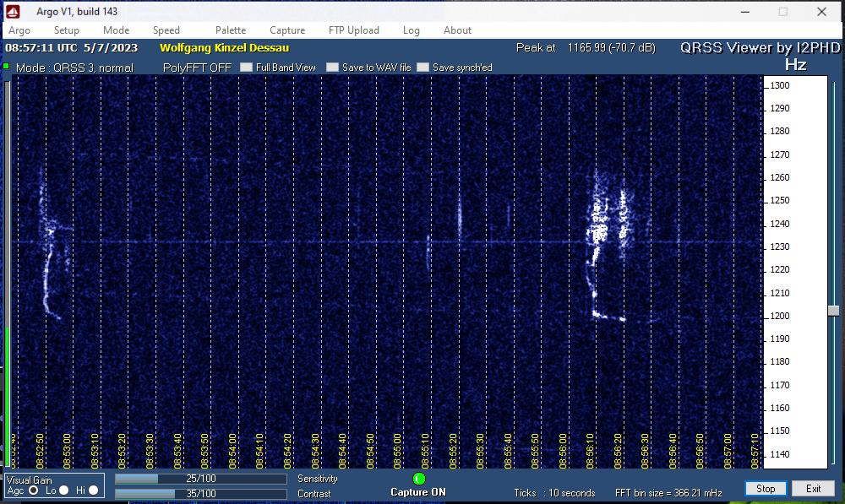Screen dimensions: 845x504
Task: Open the Argo menu
Action: click(19, 30)
